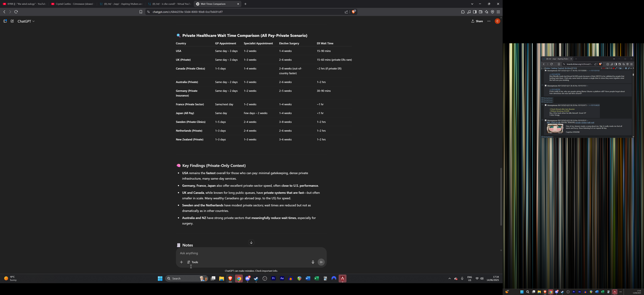
Task: Switch to the /asp/ Aspiring Vtubers tab in main browser
Action: (x=121, y=4)
